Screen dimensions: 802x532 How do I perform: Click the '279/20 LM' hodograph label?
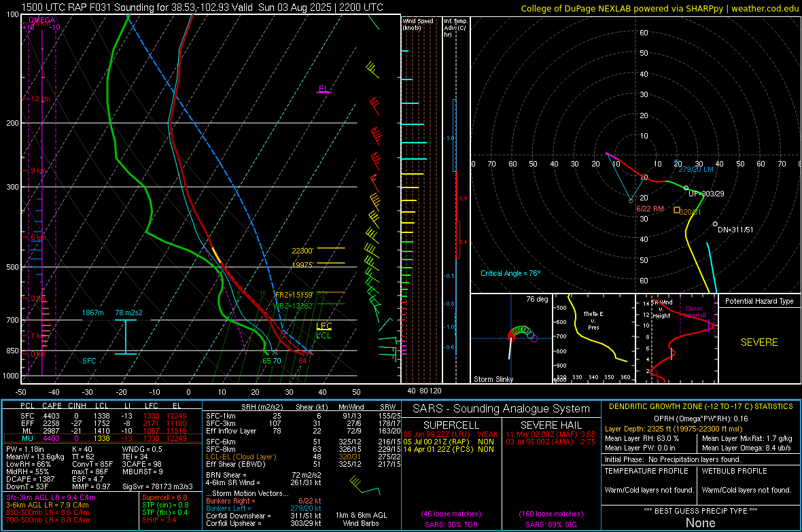click(695, 169)
